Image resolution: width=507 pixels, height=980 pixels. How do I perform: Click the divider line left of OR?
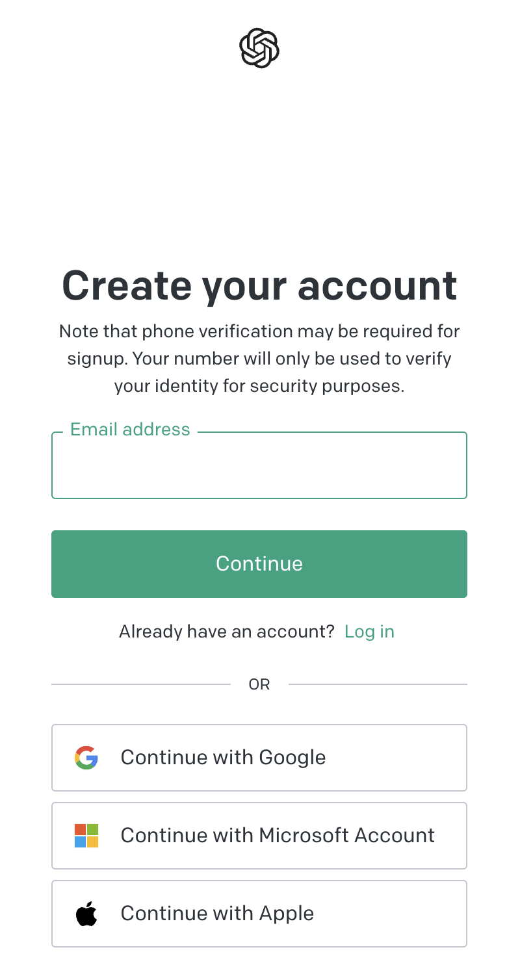(140, 684)
